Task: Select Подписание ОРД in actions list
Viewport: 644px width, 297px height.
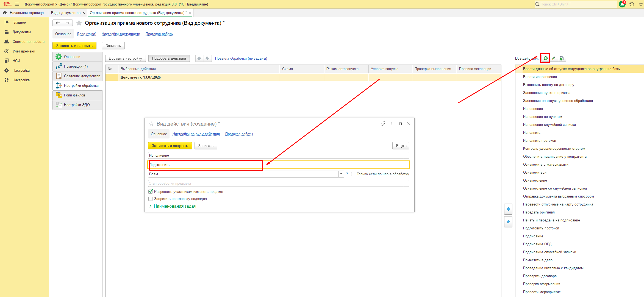Action: [537, 244]
